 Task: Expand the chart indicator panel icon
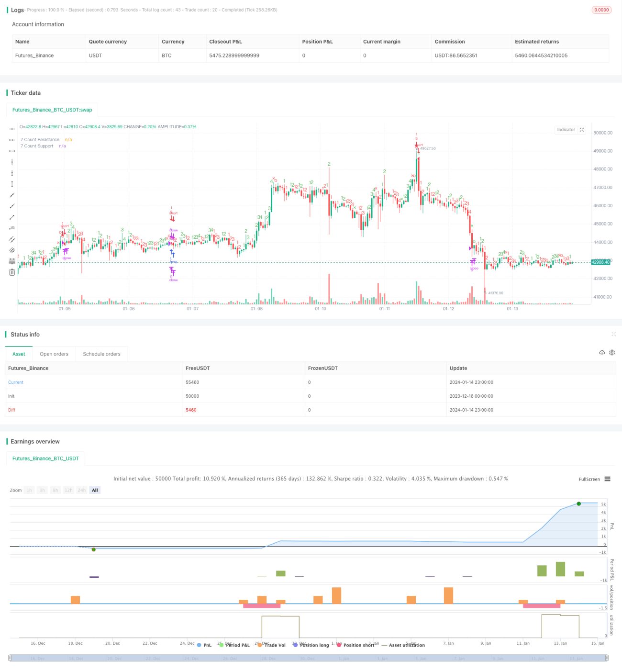pos(582,130)
